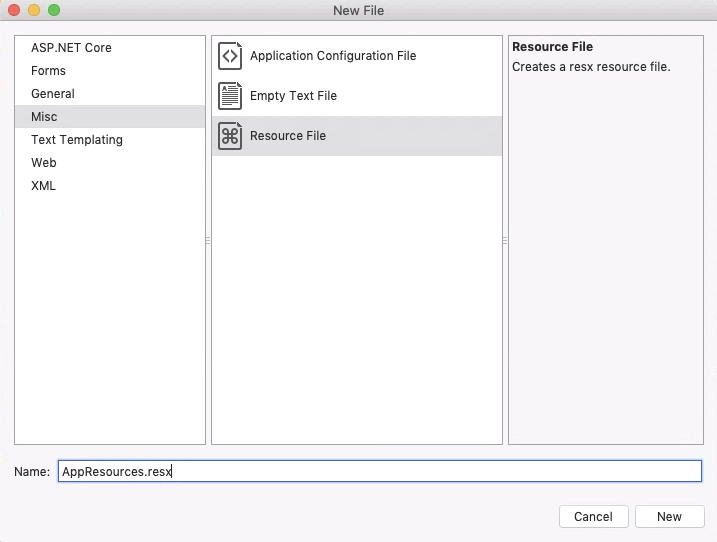The width and height of the screenshot is (717, 542).
Task: Choose the Forms category
Action: (x=48, y=71)
